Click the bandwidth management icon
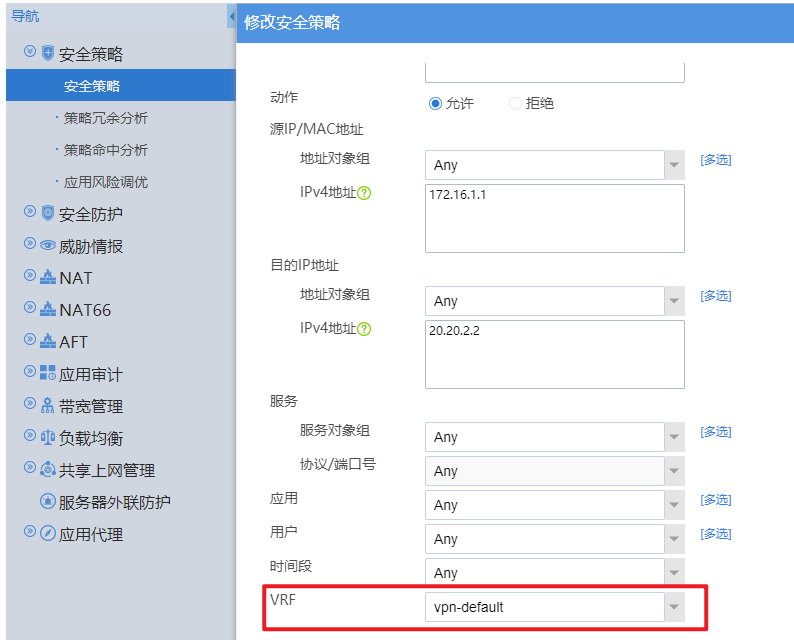Image resolution: width=794 pixels, height=640 pixels. click(48, 405)
